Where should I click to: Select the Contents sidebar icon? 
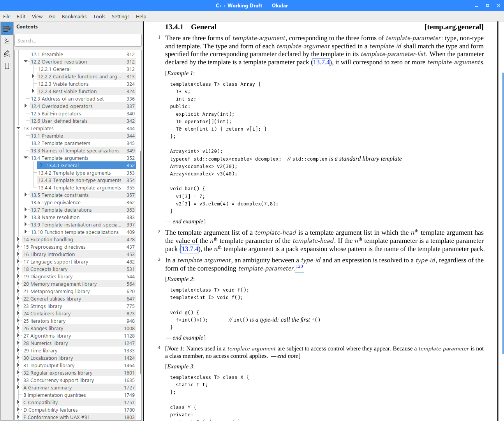[x=7, y=28]
